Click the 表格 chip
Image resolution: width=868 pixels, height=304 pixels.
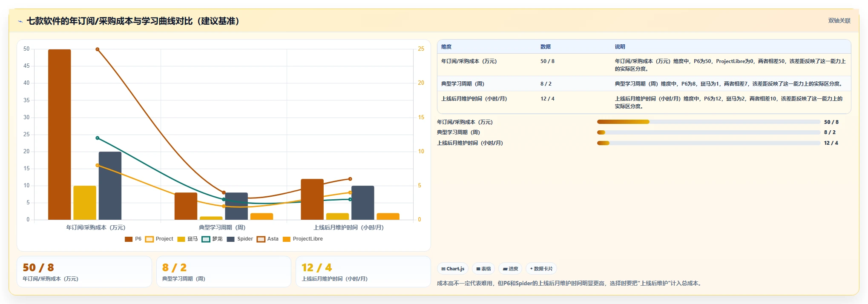pos(483,269)
